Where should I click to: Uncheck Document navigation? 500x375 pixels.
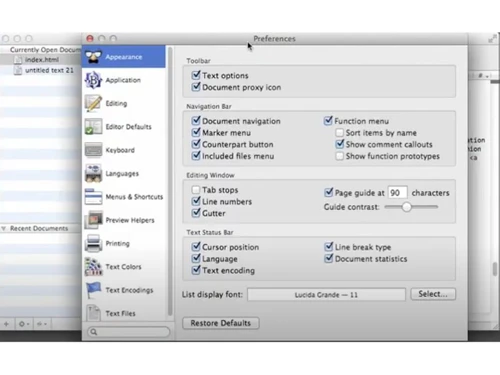click(196, 120)
